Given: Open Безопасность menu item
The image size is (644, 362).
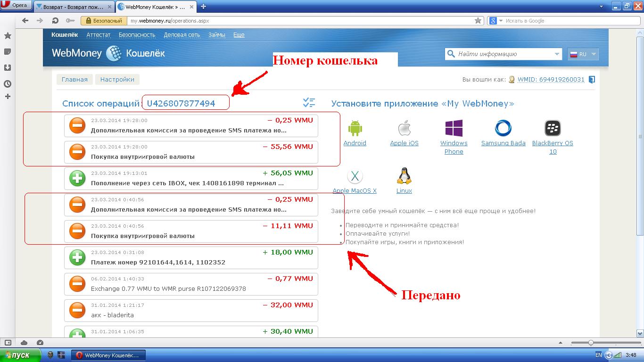Looking at the screenshot, I should (137, 35).
